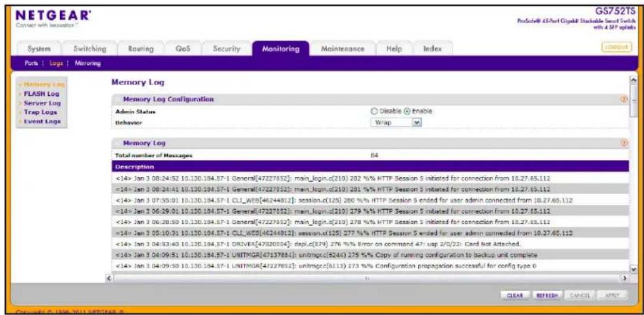Select log entry 278 at 06:28:50
The image size is (644, 315).
370,222
